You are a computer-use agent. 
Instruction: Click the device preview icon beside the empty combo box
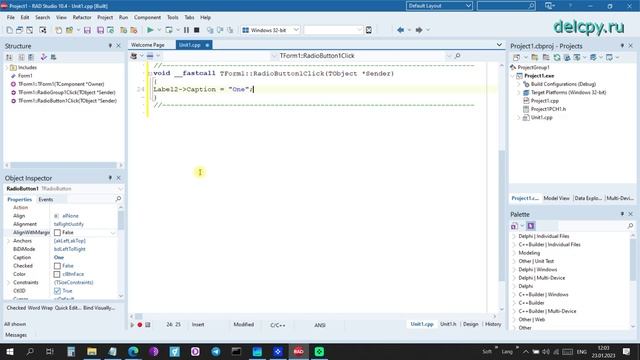point(369,30)
